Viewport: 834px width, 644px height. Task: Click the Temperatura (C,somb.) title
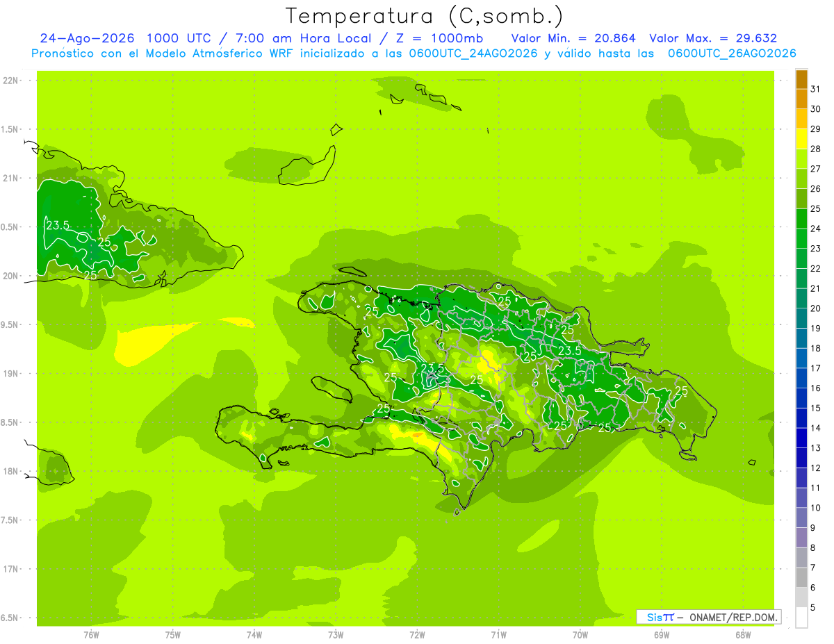pos(425,15)
